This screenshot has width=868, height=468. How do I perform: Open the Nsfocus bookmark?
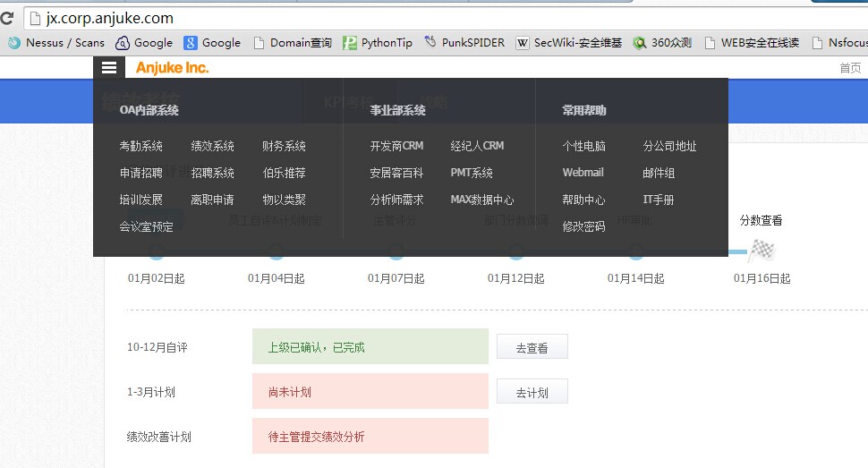click(839, 43)
